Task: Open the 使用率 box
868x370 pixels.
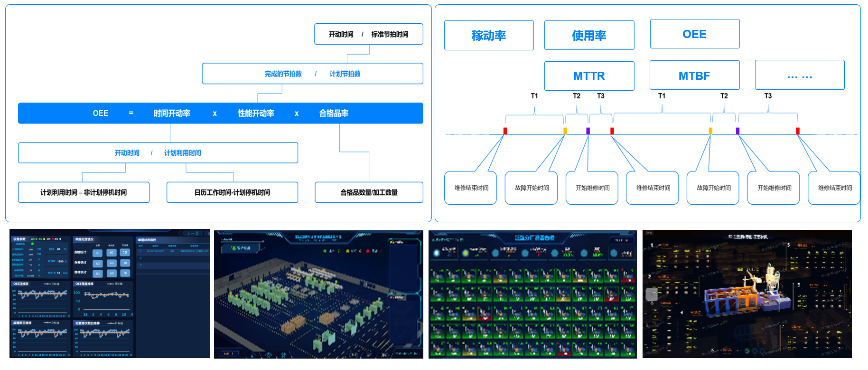Action: coord(589,36)
